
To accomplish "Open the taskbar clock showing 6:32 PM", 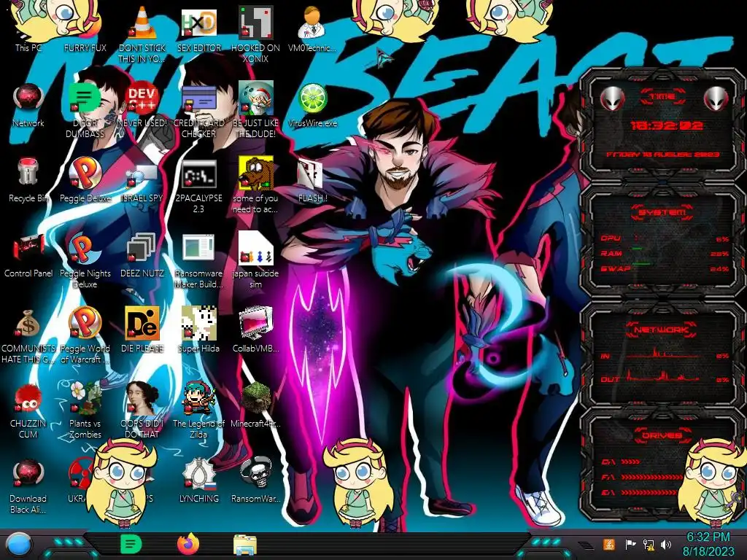I will (x=708, y=544).
